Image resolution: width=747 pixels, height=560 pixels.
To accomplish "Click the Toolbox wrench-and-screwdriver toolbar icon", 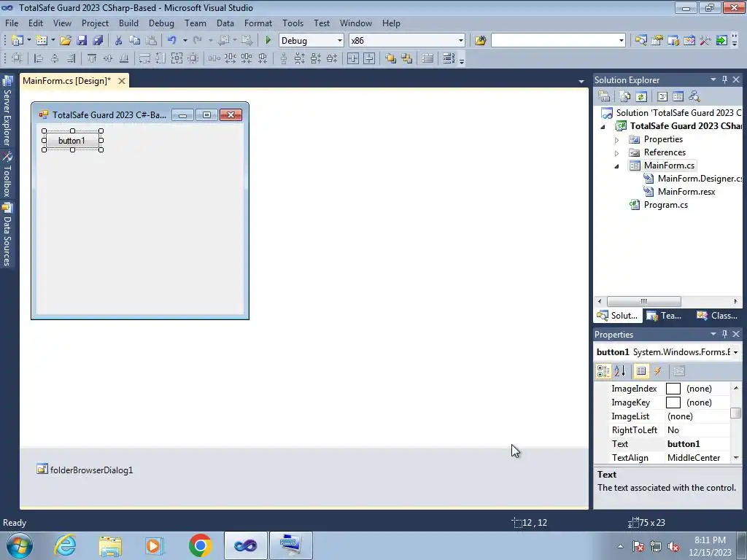I will (x=705, y=41).
